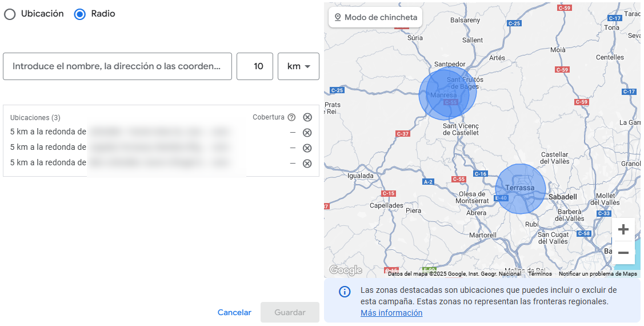The height and width of the screenshot is (326, 644).
Task: Remove all locations with header X icon
Action: coord(307,118)
